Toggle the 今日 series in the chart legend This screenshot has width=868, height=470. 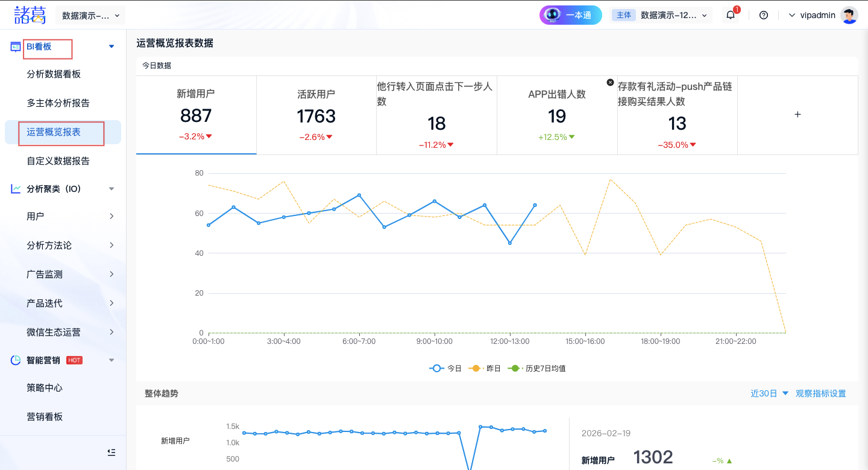click(x=445, y=368)
